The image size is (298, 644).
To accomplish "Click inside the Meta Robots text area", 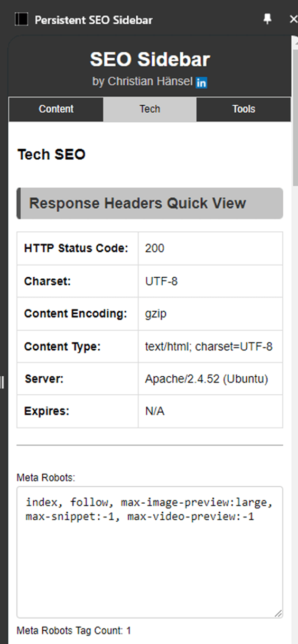I will pos(150,552).
